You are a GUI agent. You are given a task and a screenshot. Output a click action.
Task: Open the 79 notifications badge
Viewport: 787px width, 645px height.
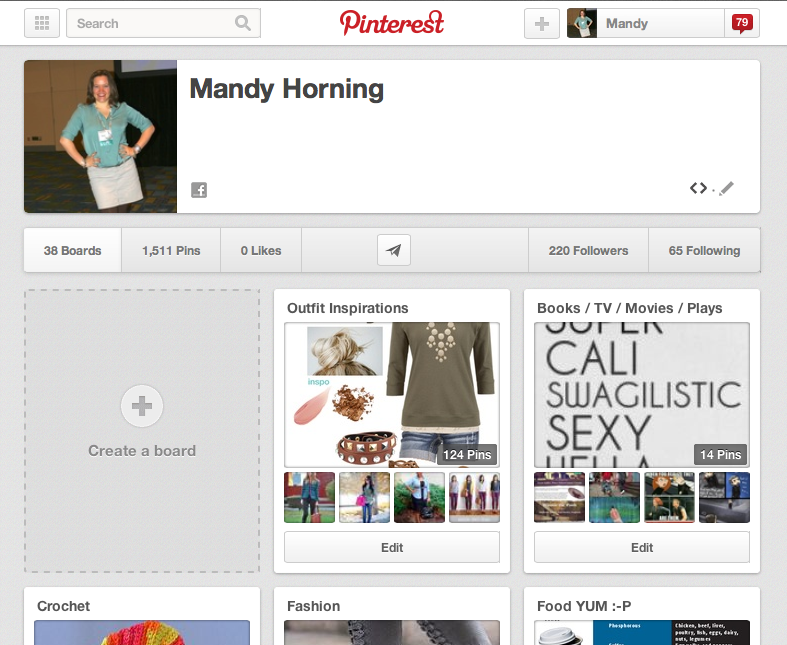coord(742,23)
